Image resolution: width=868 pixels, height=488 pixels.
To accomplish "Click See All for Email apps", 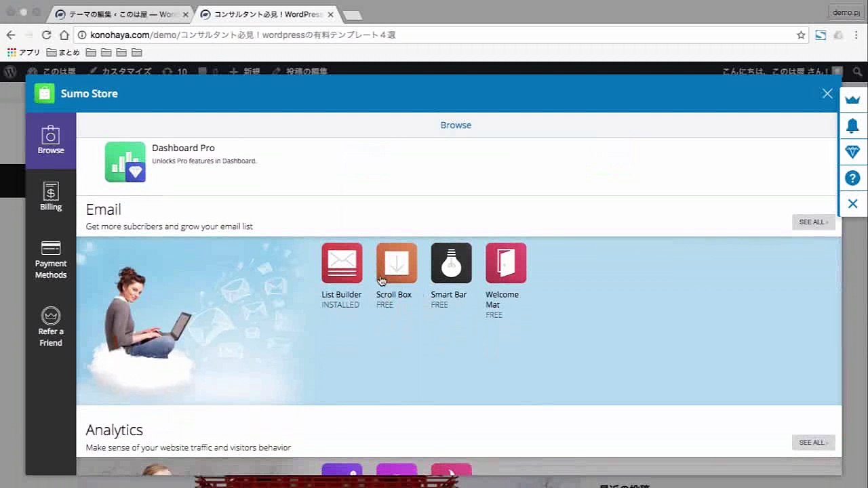I will (x=814, y=222).
